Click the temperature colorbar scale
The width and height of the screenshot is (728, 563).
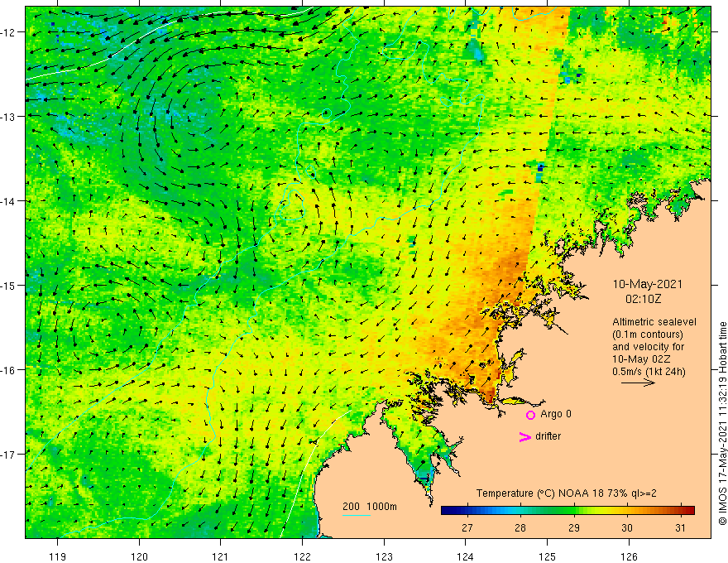pyautogui.click(x=568, y=511)
